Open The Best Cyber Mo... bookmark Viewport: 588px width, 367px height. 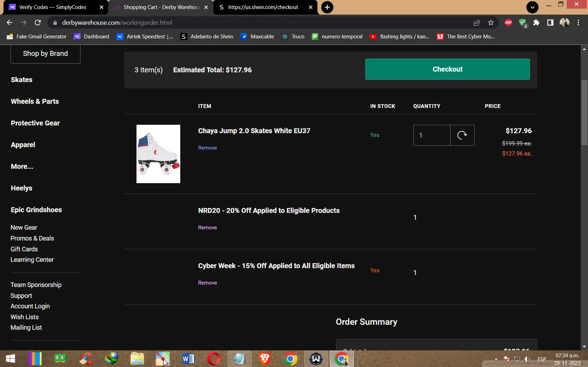[466, 36]
